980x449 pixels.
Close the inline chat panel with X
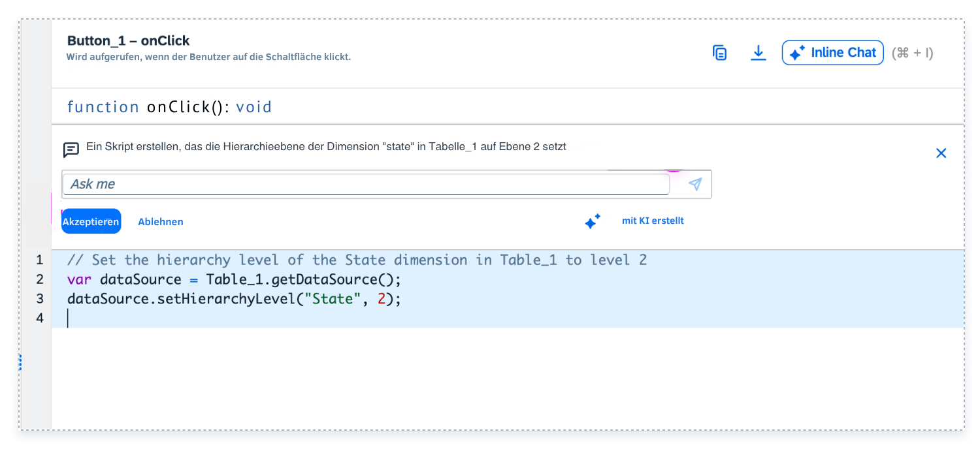pyautogui.click(x=941, y=153)
